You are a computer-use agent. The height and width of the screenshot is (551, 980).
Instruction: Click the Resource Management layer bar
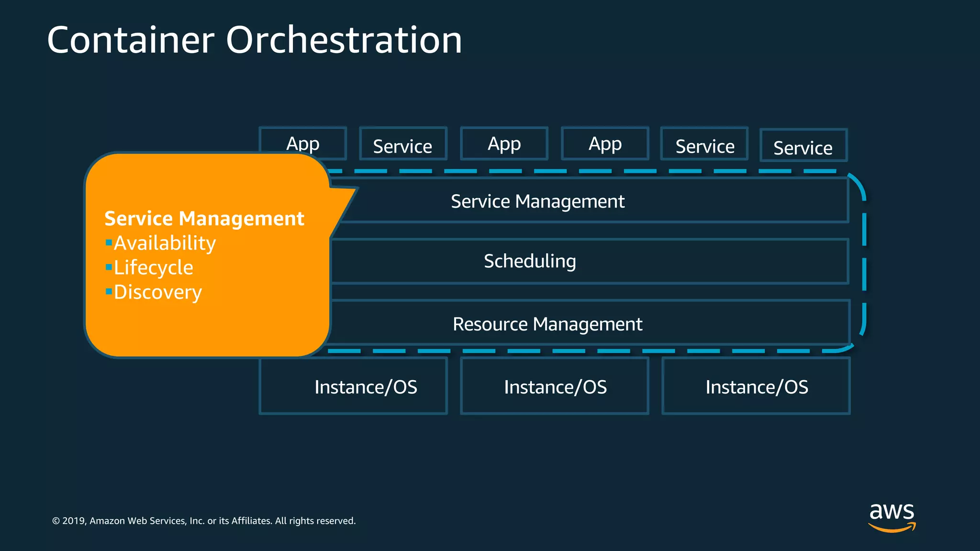(547, 324)
